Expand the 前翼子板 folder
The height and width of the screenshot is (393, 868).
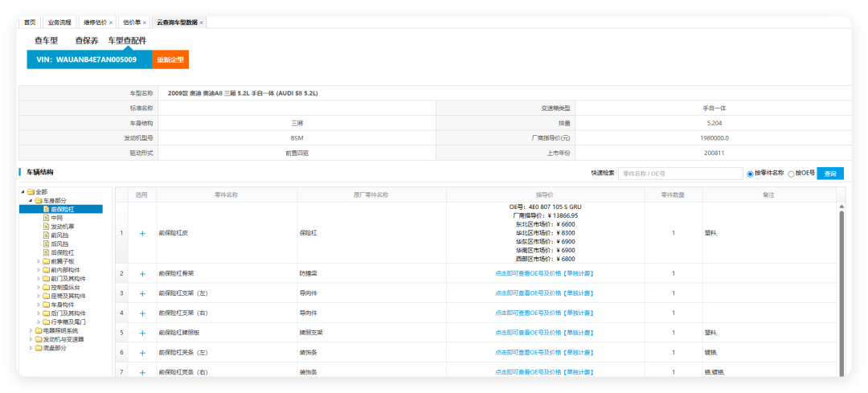pyautogui.click(x=39, y=261)
